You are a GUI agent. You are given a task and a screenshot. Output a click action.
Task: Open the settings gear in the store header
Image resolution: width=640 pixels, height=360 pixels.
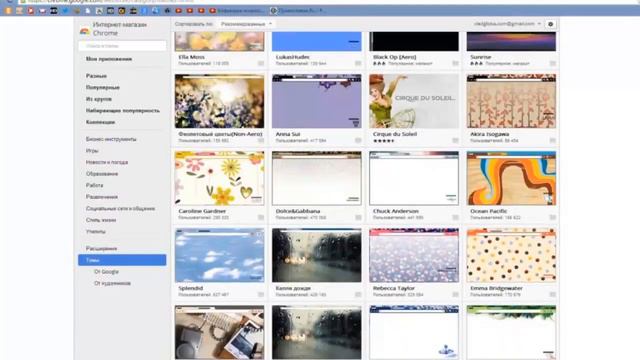550,24
